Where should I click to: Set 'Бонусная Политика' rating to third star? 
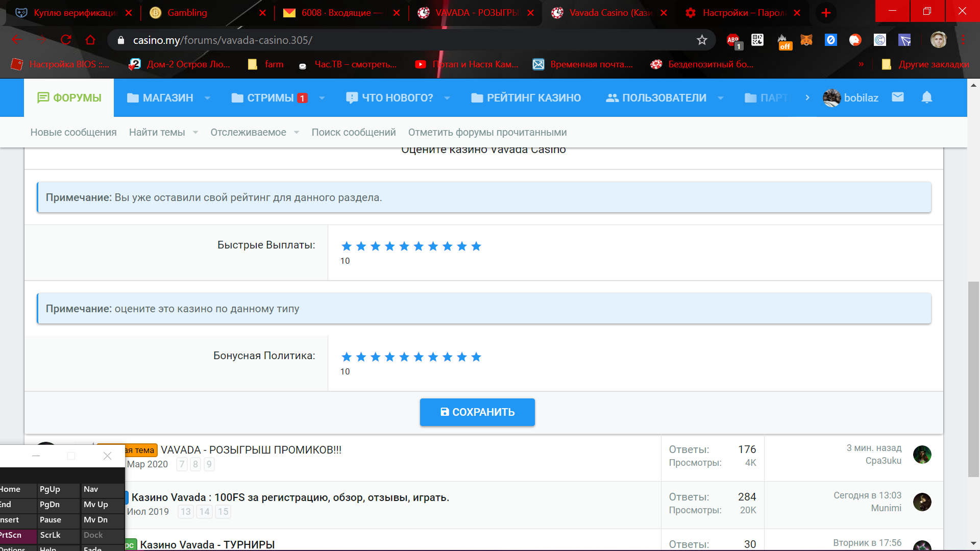376,357
